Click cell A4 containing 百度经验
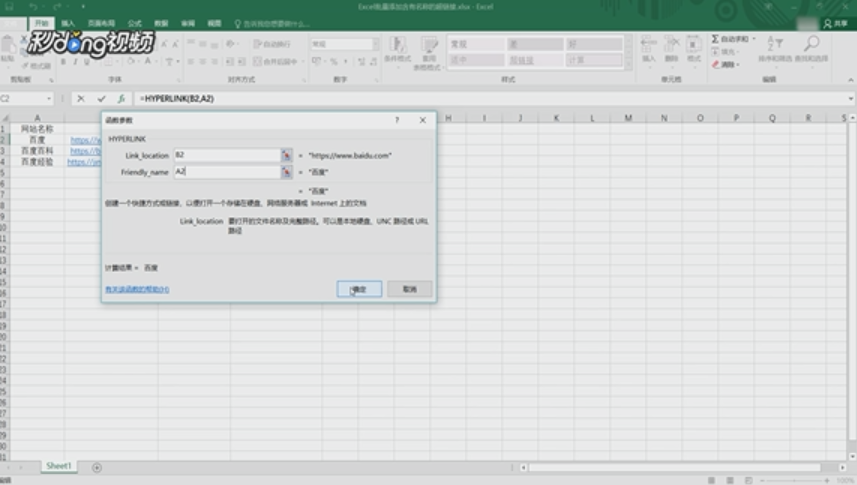 pyautogui.click(x=37, y=162)
